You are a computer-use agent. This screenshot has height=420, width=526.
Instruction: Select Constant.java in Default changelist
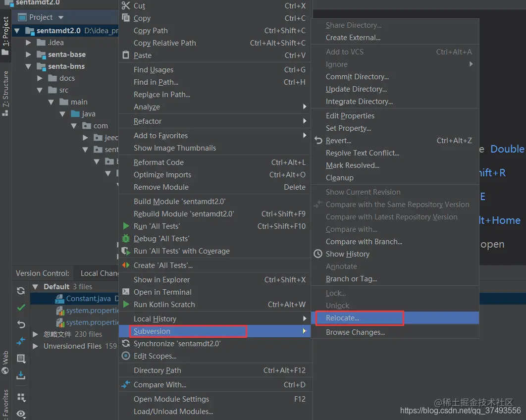pos(88,298)
